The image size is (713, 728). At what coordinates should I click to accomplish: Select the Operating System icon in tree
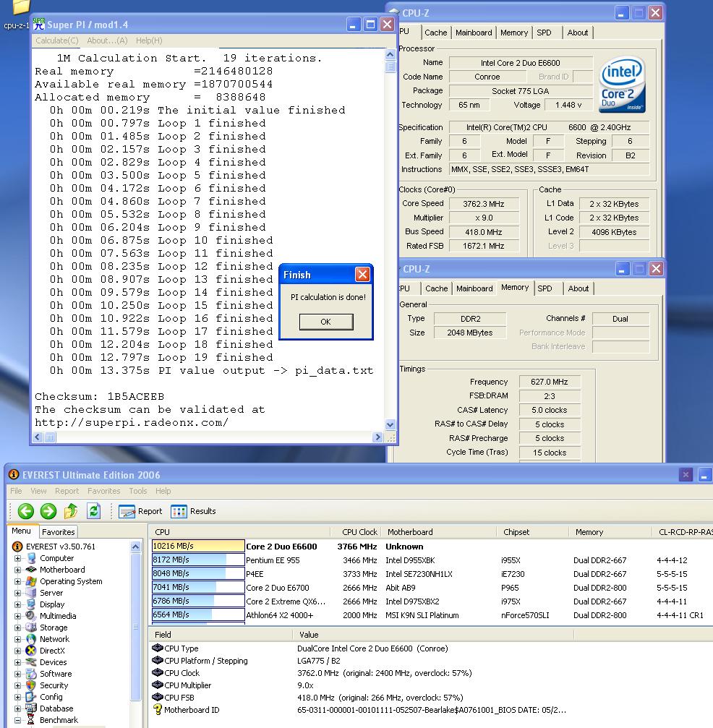tap(31, 581)
